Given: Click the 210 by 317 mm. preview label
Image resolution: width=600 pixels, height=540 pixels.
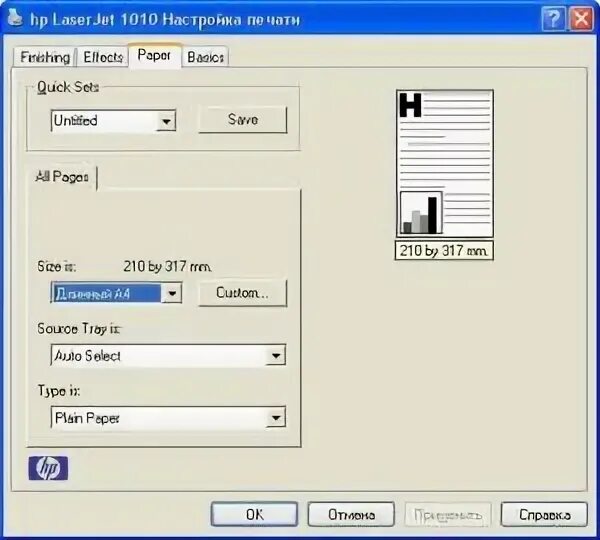Looking at the screenshot, I should pos(444,251).
